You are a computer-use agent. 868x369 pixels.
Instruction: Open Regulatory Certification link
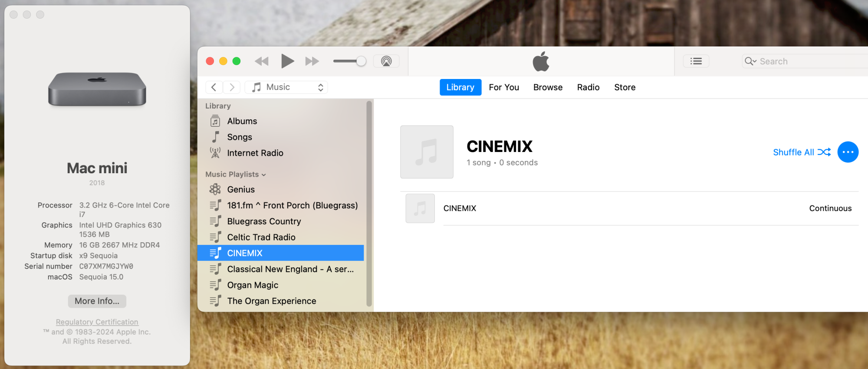tap(97, 322)
